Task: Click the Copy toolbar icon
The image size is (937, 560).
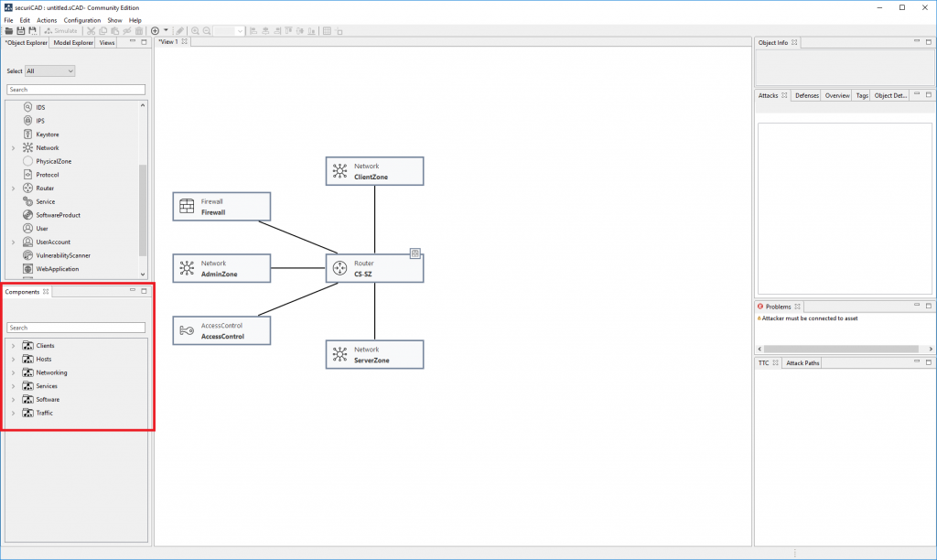Action: (102, 31)
